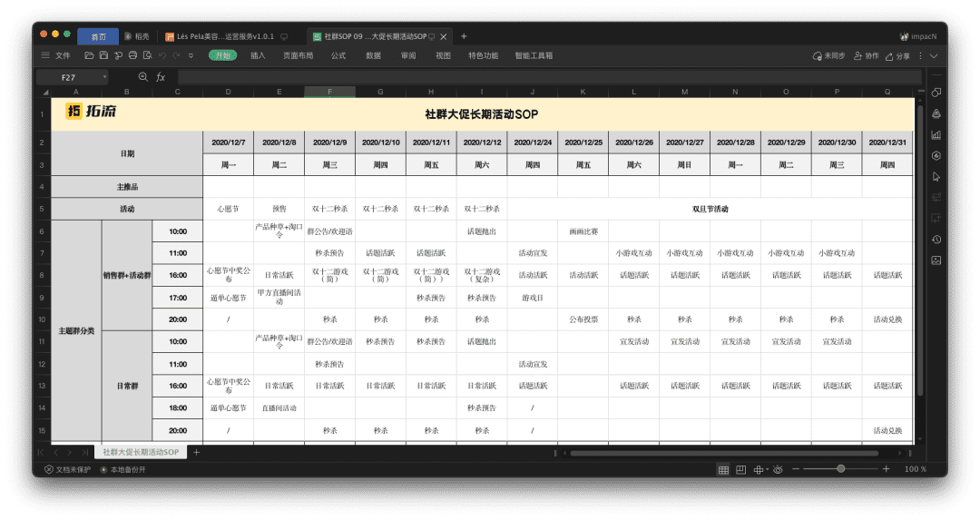Click the vertical three-dot more icon
Viewport: 980px width, 520px height.
coord(920,56)
